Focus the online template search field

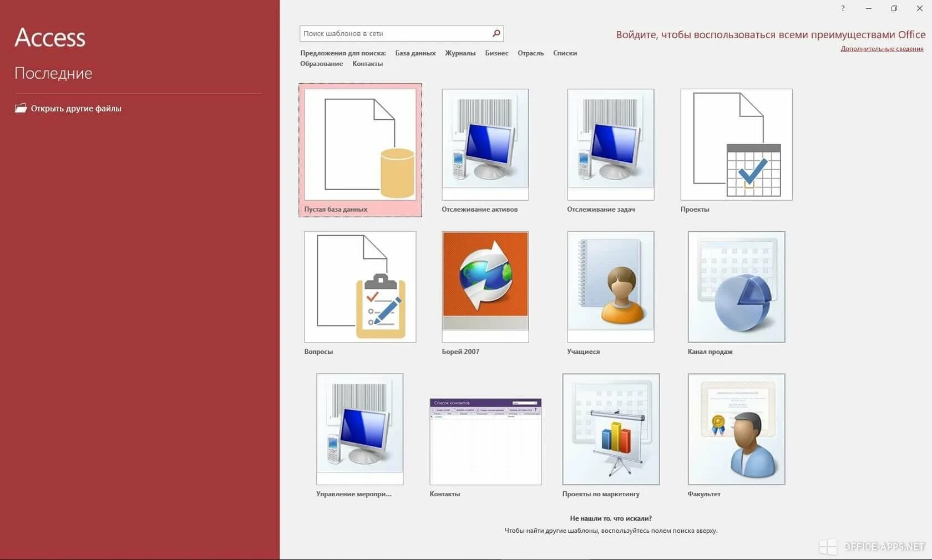[402, 33]
